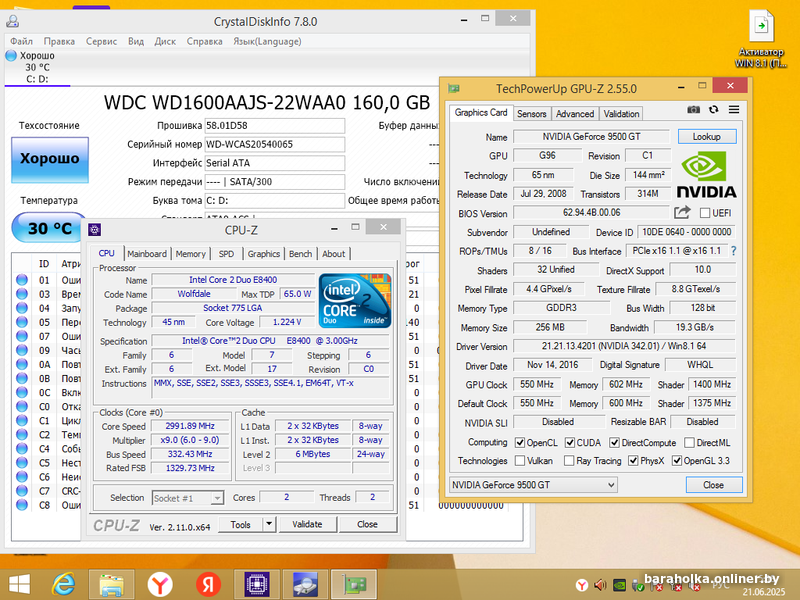Viewport: 800px width, 600px height.
Task: Switch to CPU-Z taskbar icon
Action: click(x=257, y=584)
